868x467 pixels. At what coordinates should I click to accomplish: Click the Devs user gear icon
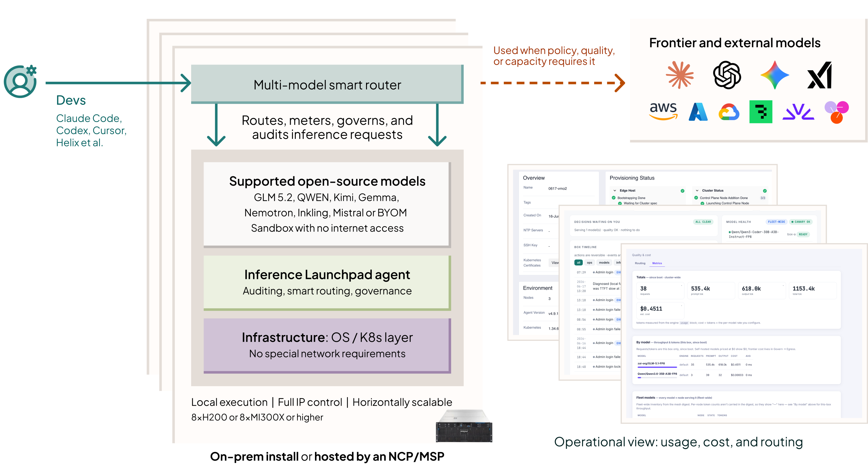[x=20, y=81]
